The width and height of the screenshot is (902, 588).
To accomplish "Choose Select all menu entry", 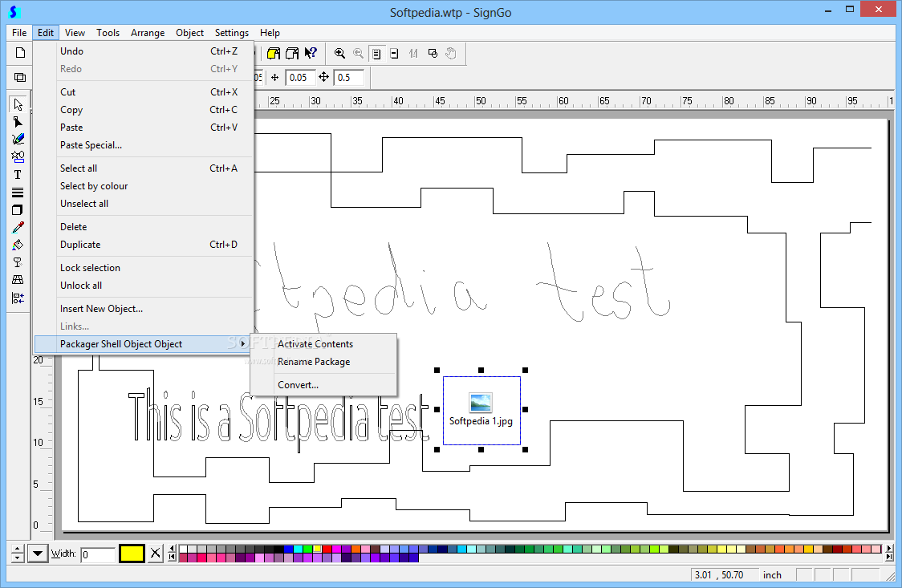I will click(x=144, y=168).
